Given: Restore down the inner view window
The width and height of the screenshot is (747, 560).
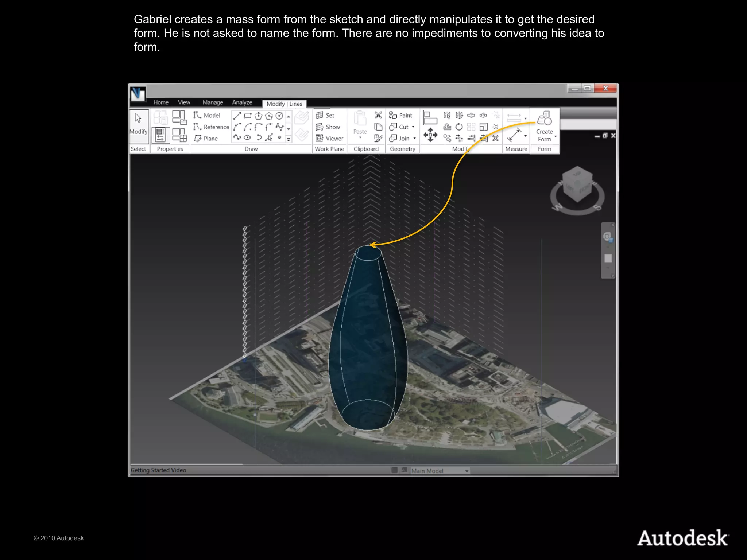Looking at the screenshot, I should 605,136.
